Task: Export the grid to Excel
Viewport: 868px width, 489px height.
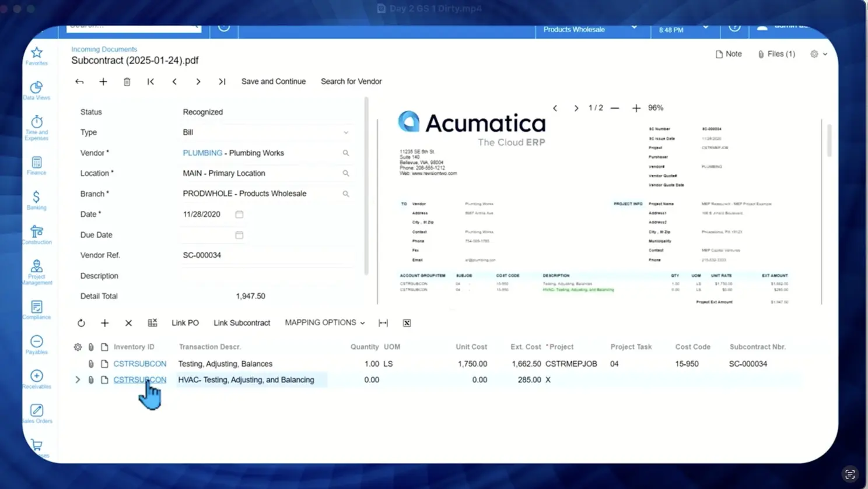Action: coord(407,323)
